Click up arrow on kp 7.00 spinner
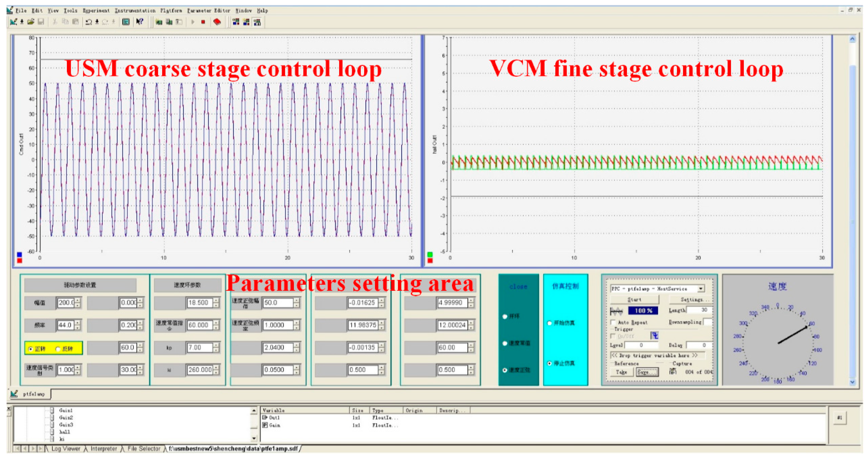The image size is (868, 460). click(x=216, y=345)
